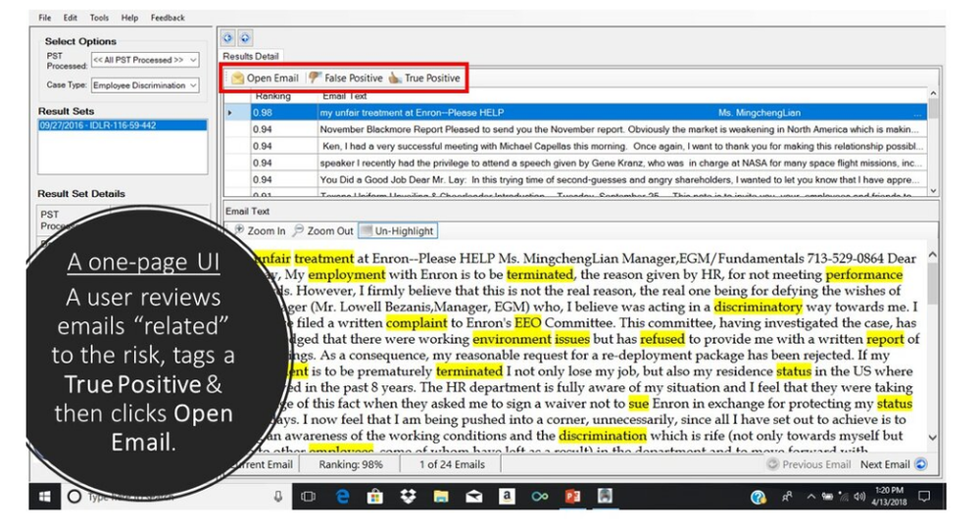Click the back navigation arrow icon
Viewport: 980px width, 530px height.
(227, 38)
